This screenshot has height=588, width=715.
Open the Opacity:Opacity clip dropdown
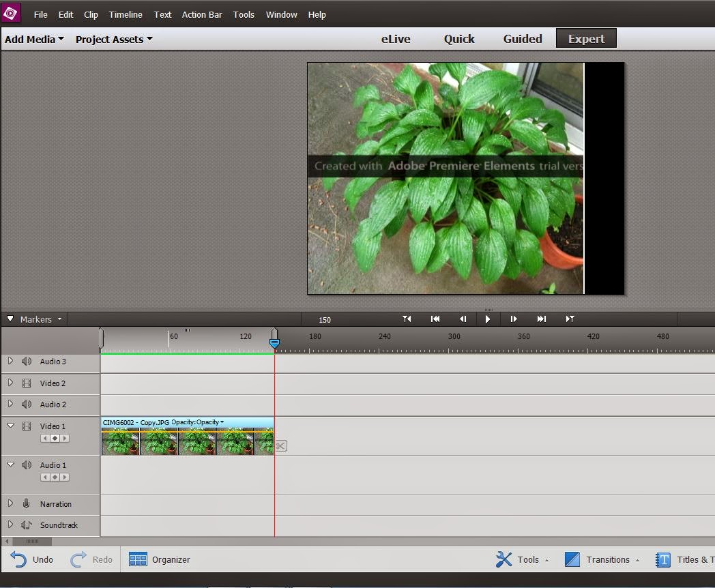(197, 422)
